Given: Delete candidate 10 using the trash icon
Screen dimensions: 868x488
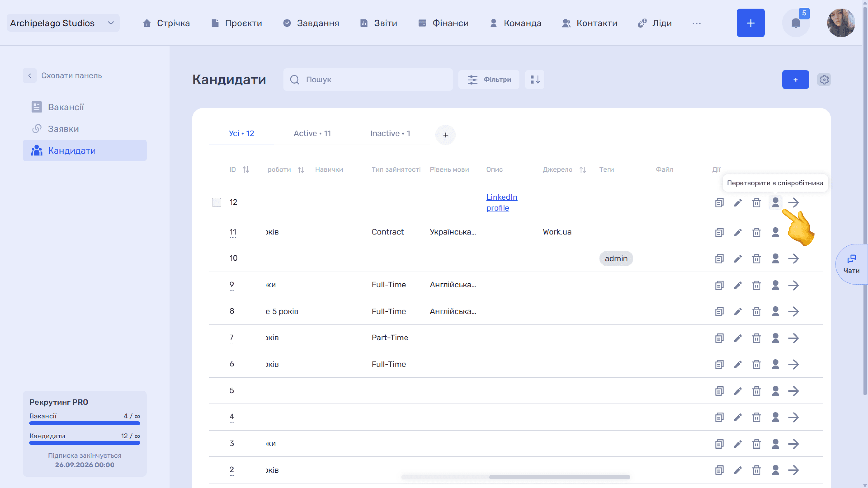Looking at the screenshot, I should point(757,258).
